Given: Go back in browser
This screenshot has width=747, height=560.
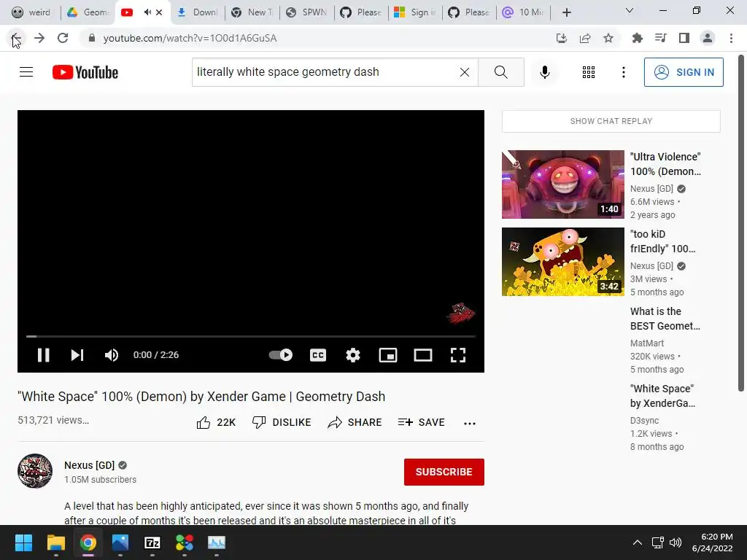Looking at the screenshot, I should tap(16, 38).
